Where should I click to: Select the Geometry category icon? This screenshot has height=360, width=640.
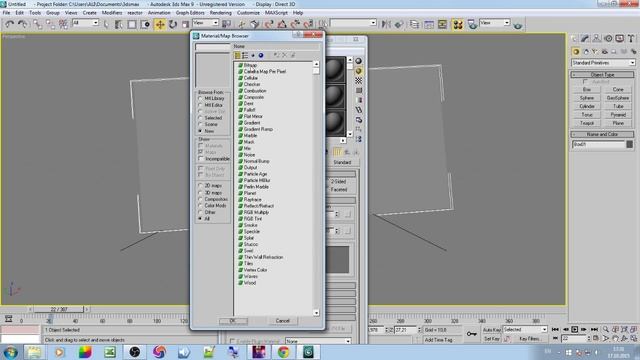pos(576,52)
